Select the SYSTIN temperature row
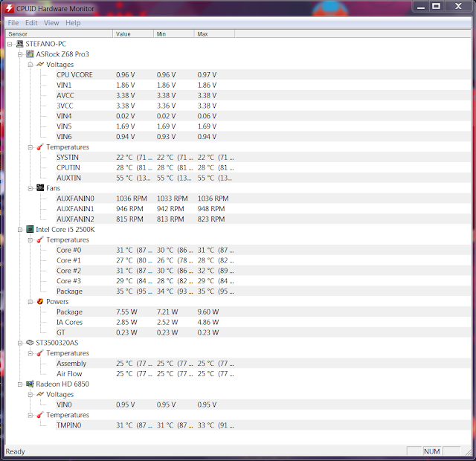This screenshot has height=461, width=476. click(x=263, y=158)
